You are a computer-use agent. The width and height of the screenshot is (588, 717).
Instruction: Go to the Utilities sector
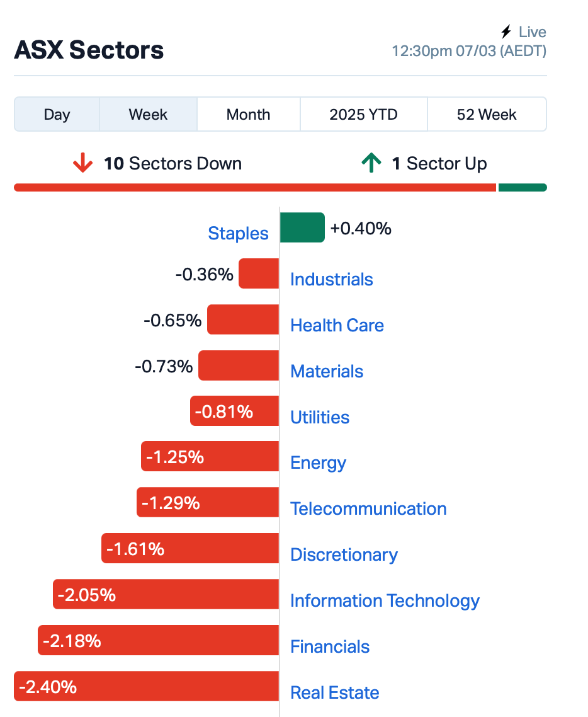click(320, 418)
